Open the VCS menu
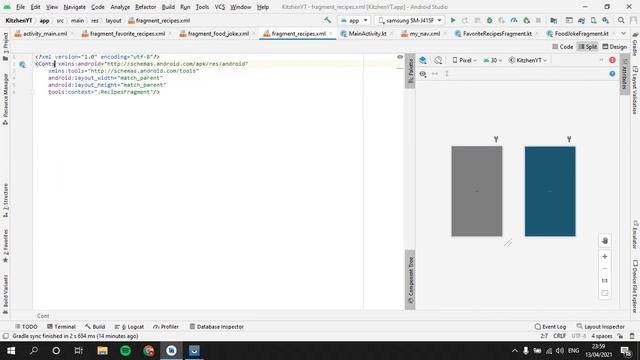 tap(220, 7)
